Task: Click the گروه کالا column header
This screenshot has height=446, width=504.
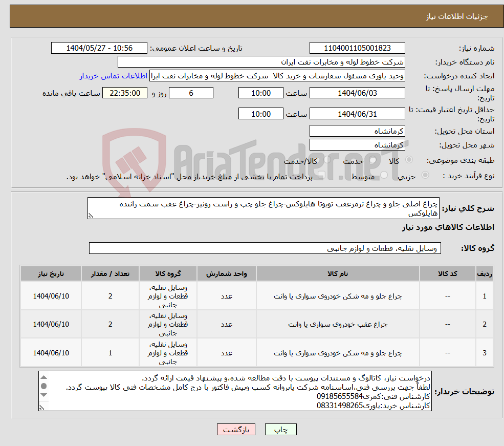Action: tap(168, 273)
